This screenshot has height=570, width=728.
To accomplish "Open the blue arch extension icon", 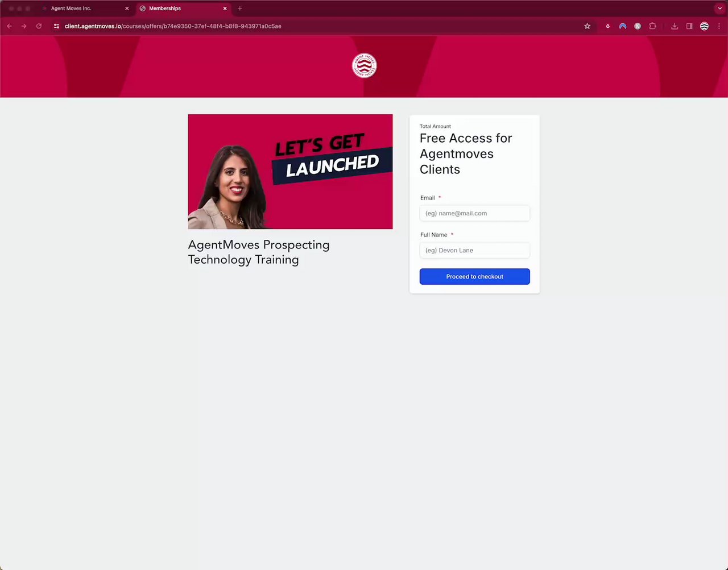I will click(x=623, y=26).
